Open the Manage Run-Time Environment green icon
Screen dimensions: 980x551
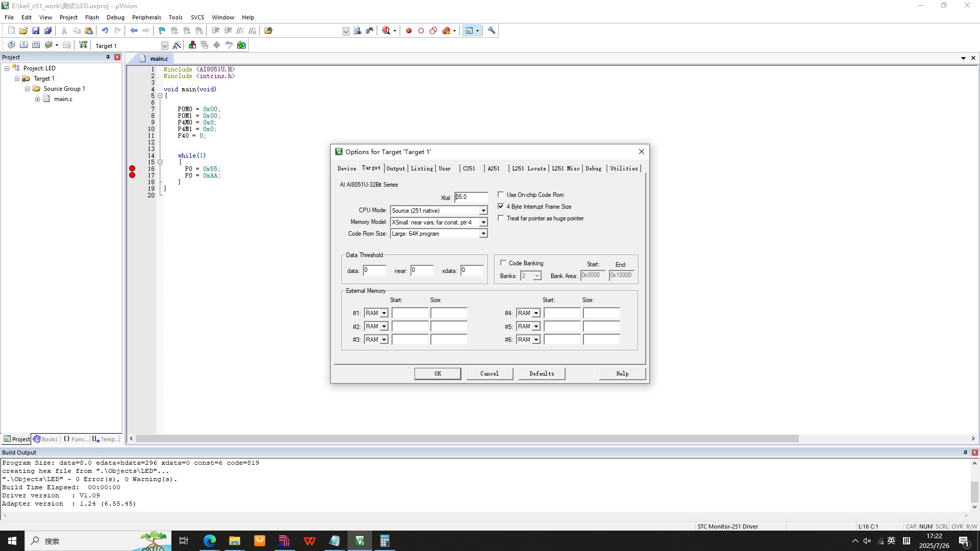tap(241, 45)
